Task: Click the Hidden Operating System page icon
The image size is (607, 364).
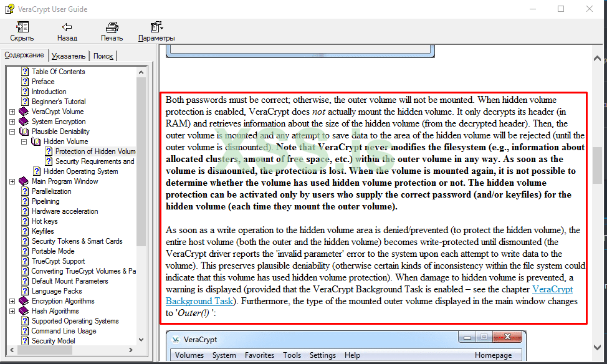Action: (37, 171)
